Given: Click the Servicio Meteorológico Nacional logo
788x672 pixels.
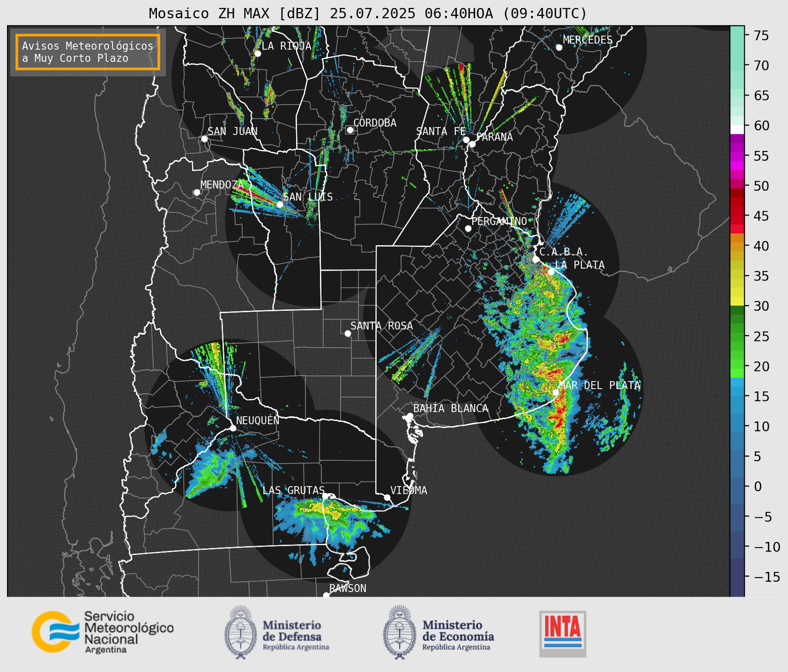Looking at the screenshot, I should 103,632.
